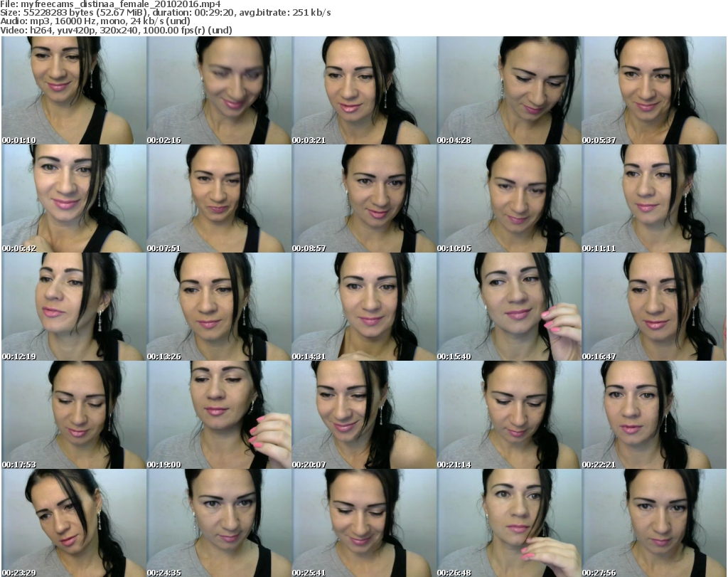Screen dimensions: 728x577
Task: Open the frame at 00:11:11
Action: coord(654,198)
